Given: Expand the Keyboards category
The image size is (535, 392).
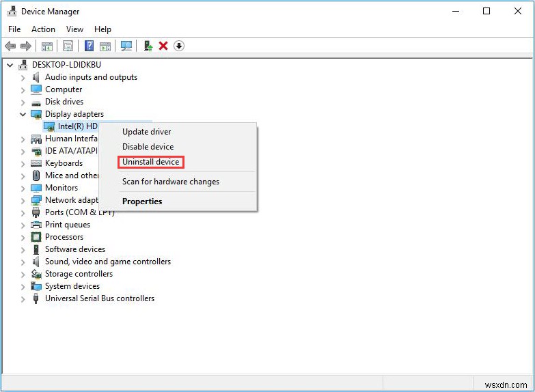Looking at the screenshot, I should 23,164.
